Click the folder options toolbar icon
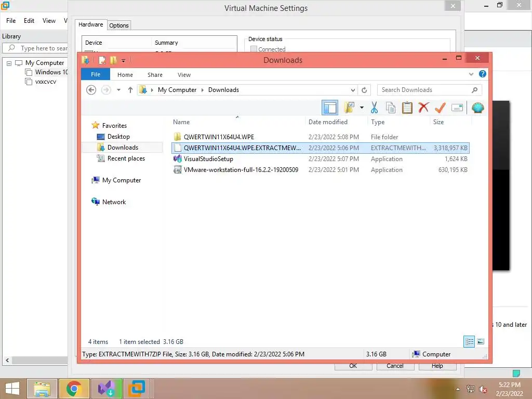Screen dimensions: 532x399 click(349, 108)
